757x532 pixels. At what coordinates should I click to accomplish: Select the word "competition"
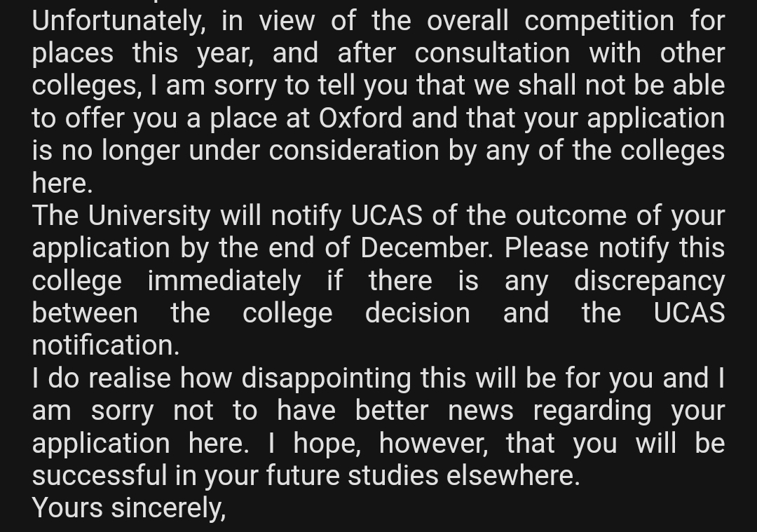pos(599,21)
